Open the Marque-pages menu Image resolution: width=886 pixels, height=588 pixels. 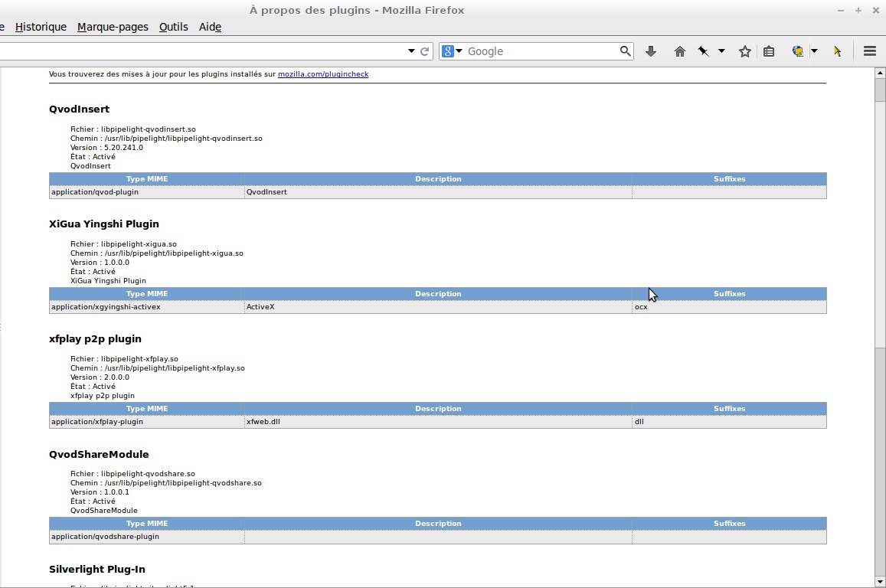pos(113,27)
